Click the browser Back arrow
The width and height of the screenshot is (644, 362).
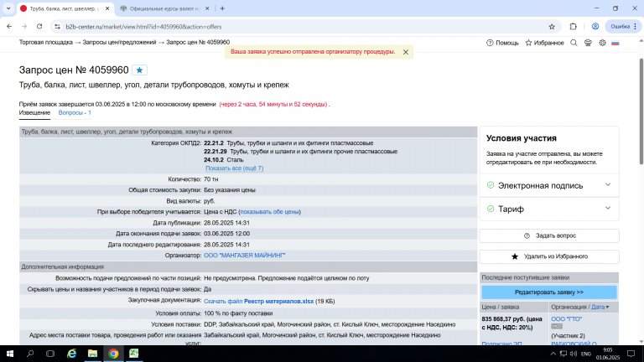9,27
